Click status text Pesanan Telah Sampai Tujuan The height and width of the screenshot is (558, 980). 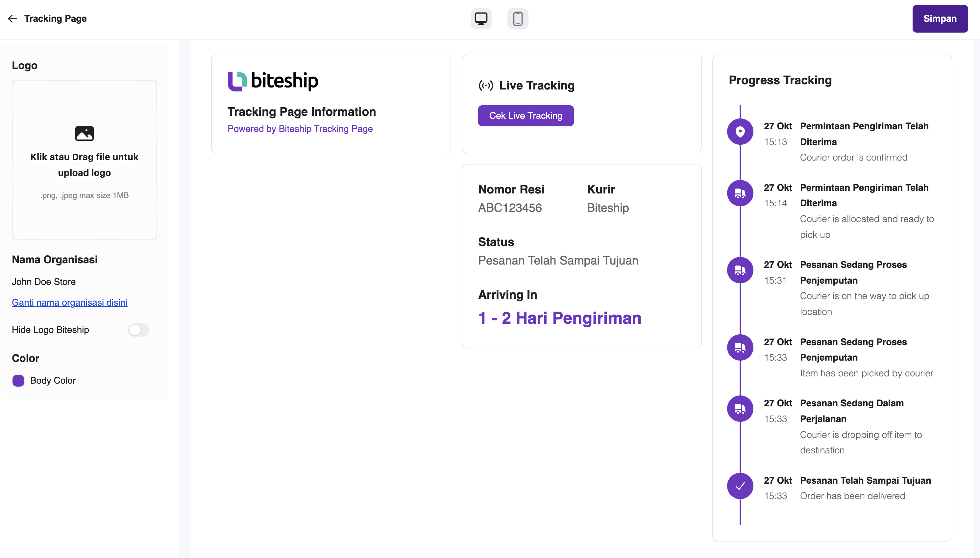tap(558, 261)
